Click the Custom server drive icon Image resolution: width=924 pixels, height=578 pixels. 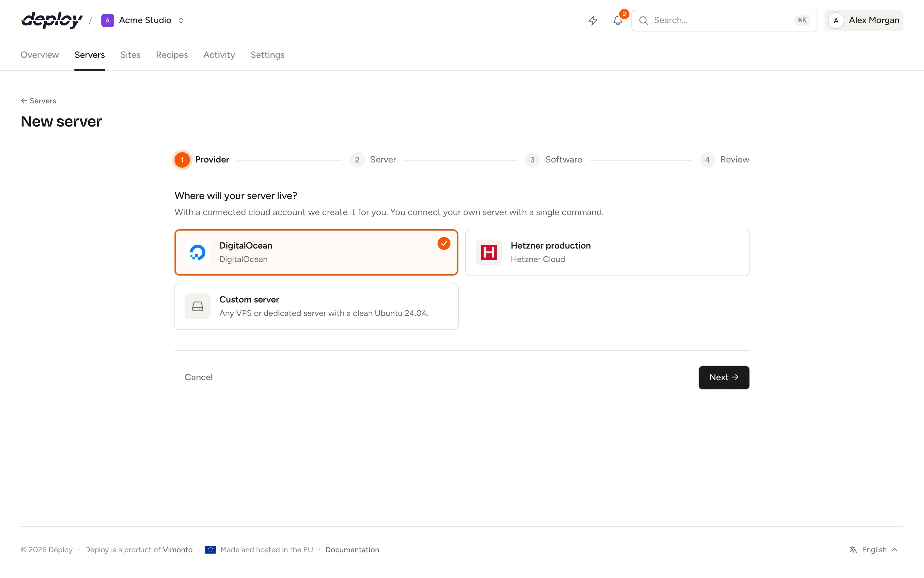[197, 306]
